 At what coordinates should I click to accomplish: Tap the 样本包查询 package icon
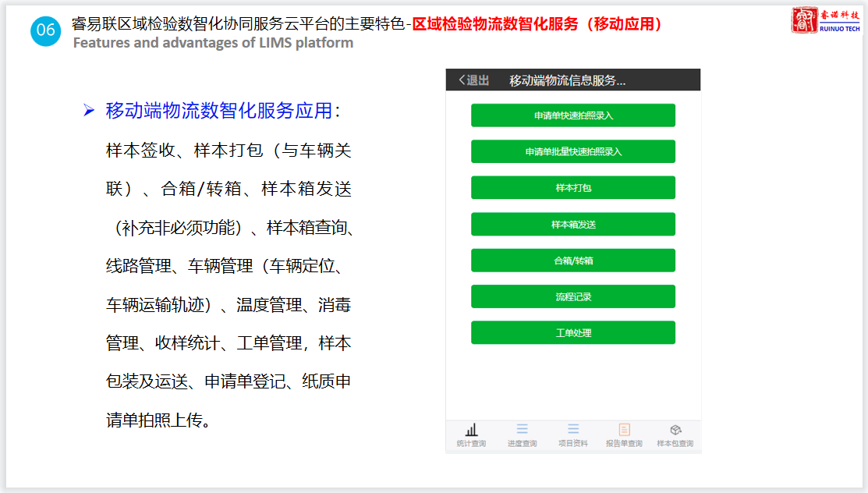(x=675, y=430)
